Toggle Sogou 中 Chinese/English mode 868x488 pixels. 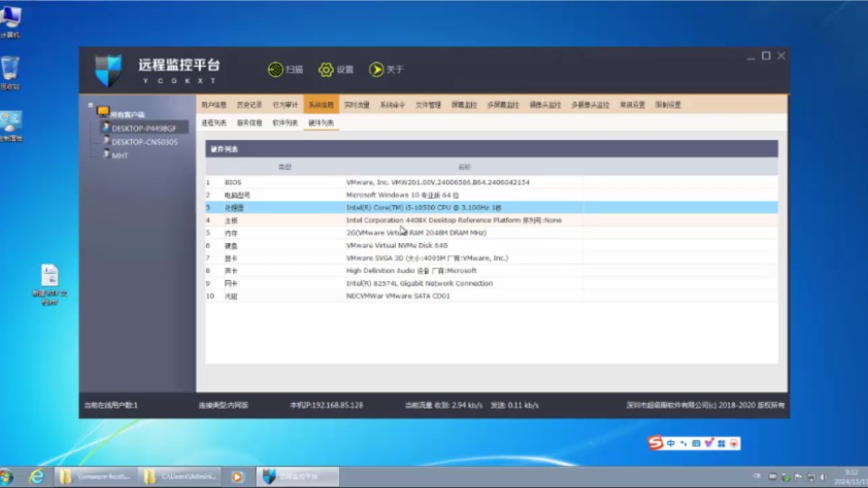coord(671,443)
